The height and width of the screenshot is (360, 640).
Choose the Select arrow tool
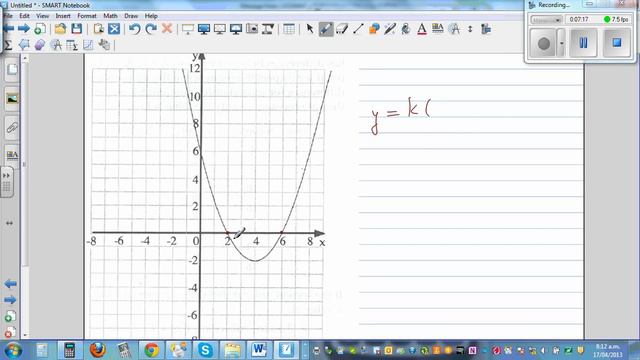[x=310, y=29]
